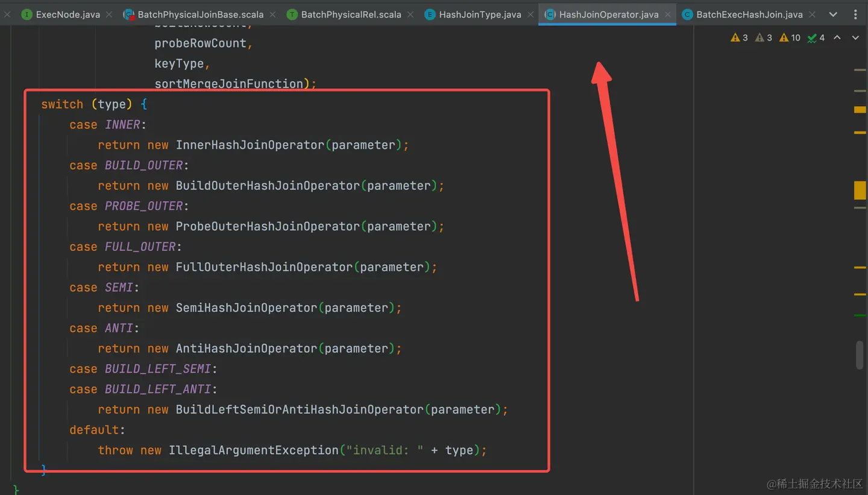Image resolution: width=868 pixels, height=495 pixels.
Task: Click 'sortMergeJoinFunction' argument
Action: 228,84
